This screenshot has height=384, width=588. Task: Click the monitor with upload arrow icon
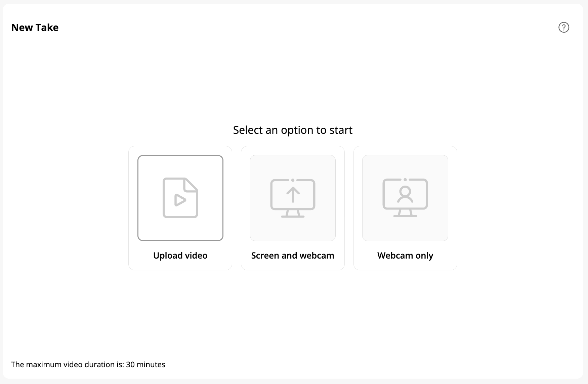(293, 198)
